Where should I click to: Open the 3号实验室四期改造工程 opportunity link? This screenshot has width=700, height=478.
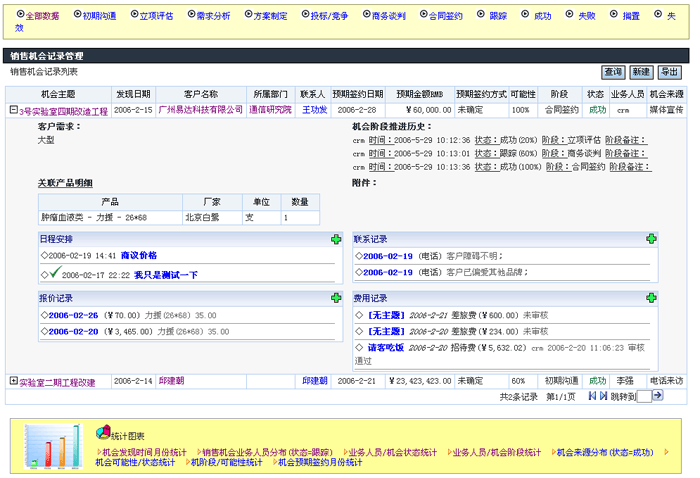point(63,111)
